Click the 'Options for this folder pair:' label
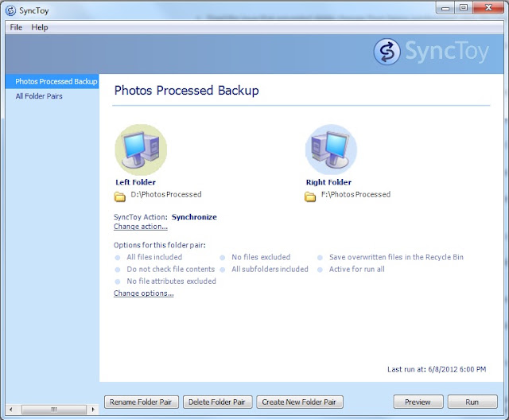Image resolution: width=509 pixels, height=420 pixels. [x=160, y=245]
